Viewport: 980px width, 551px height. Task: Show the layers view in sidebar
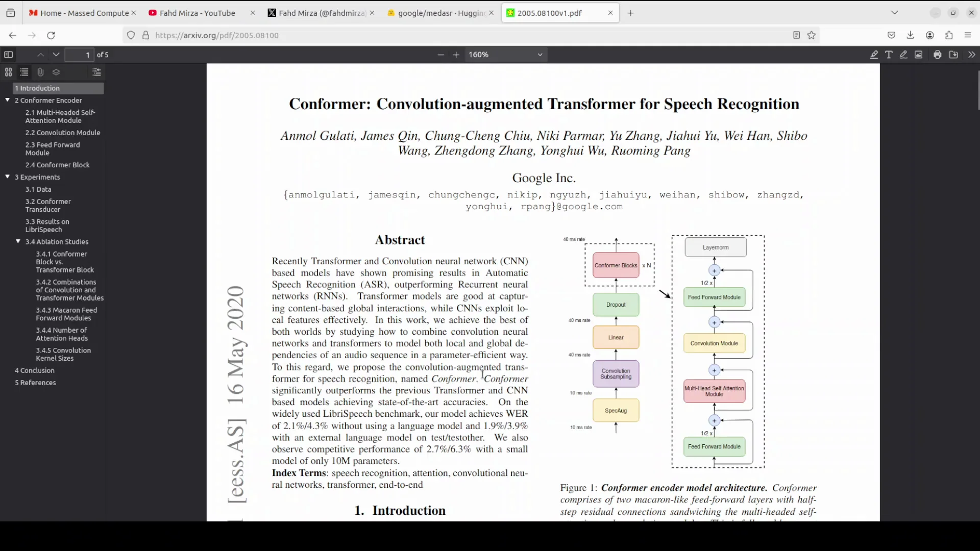(56, 72)
